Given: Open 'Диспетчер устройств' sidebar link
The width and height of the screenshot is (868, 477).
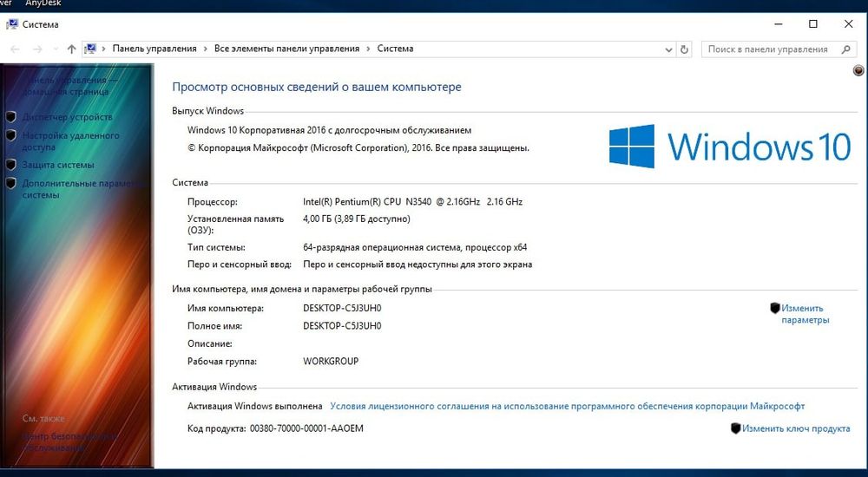Looking at the screenshot, I should [x=68, y=117].
